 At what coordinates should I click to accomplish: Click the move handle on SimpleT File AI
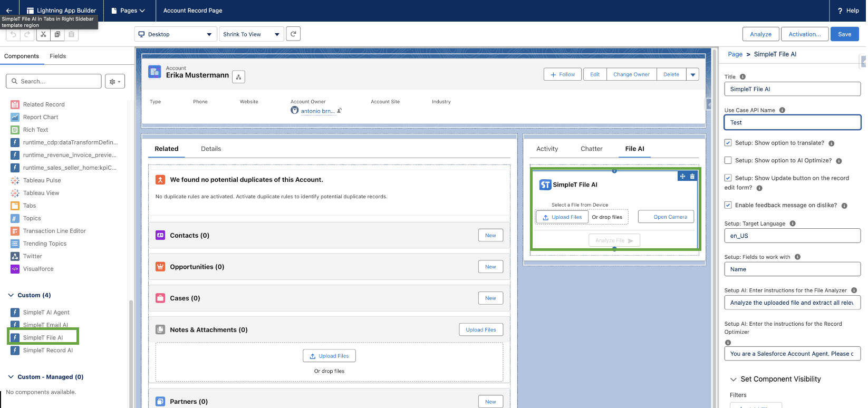click(x=682, y=176)
